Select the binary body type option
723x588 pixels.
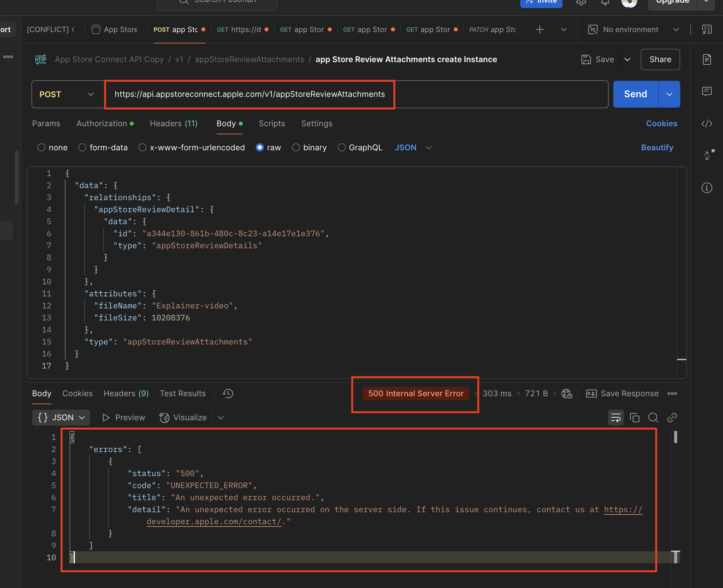(x=296, y=148)
